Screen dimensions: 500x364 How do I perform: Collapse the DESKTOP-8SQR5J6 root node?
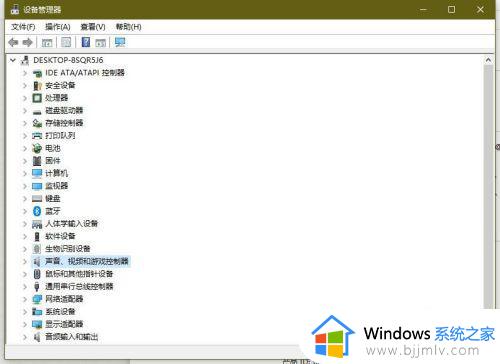(x=13, y=60)
